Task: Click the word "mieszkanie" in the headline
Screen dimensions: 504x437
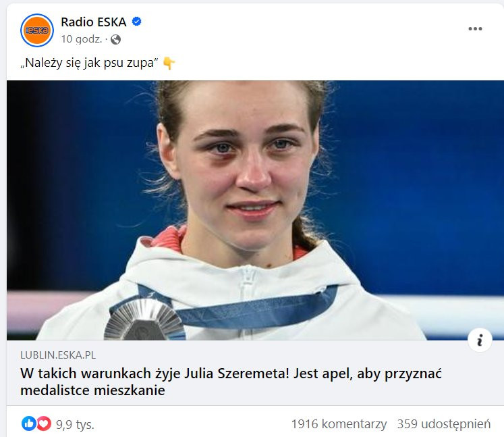Action: [x=130, y=390]
